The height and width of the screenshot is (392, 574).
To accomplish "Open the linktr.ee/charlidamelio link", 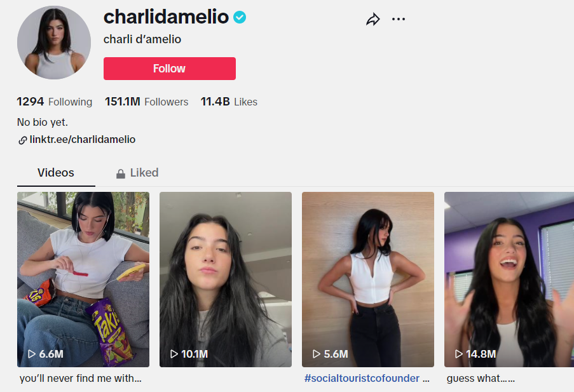I will tap(83, 139).
